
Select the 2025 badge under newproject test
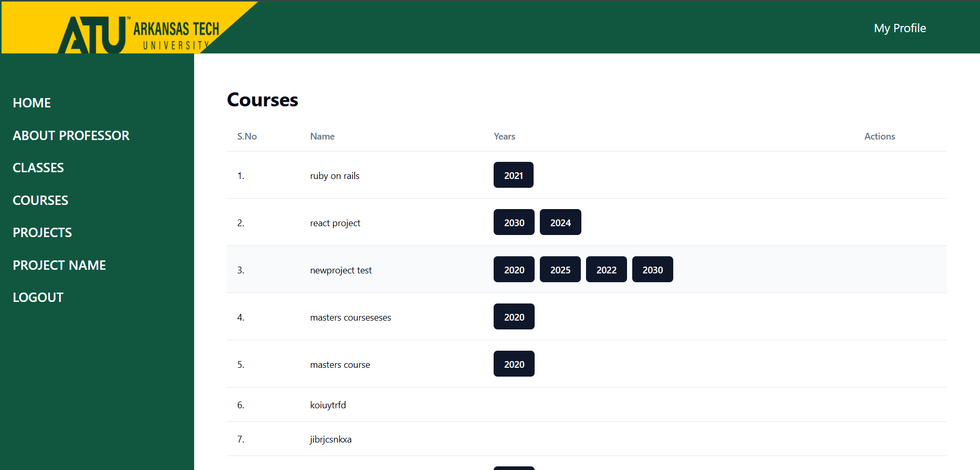coord(560,269)
